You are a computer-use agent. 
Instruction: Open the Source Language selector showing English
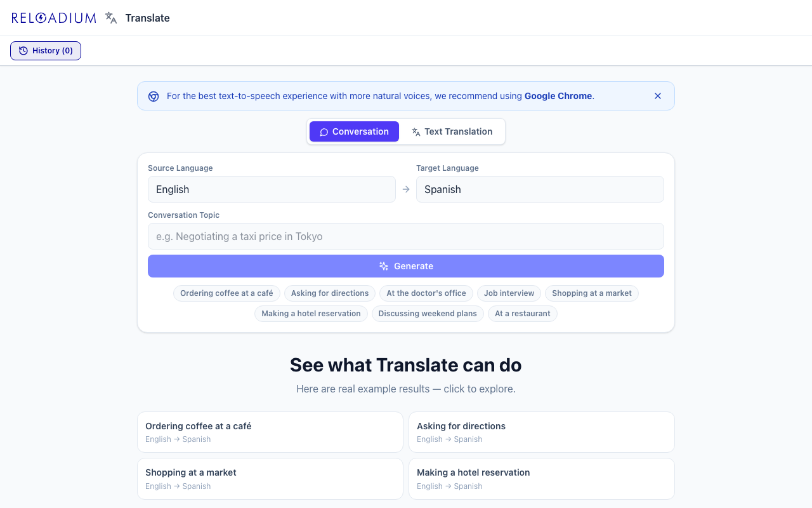[272, 189]
